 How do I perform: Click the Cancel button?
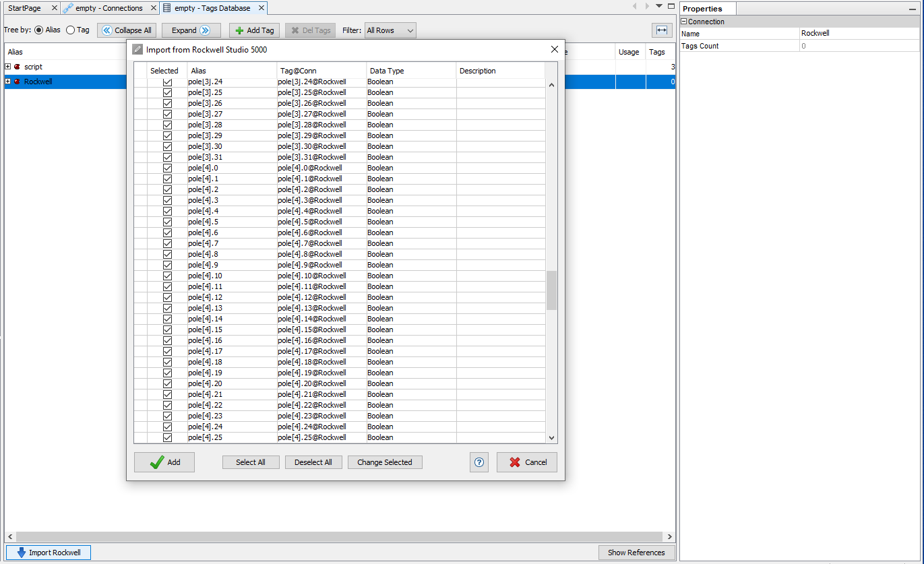[527, 462]
